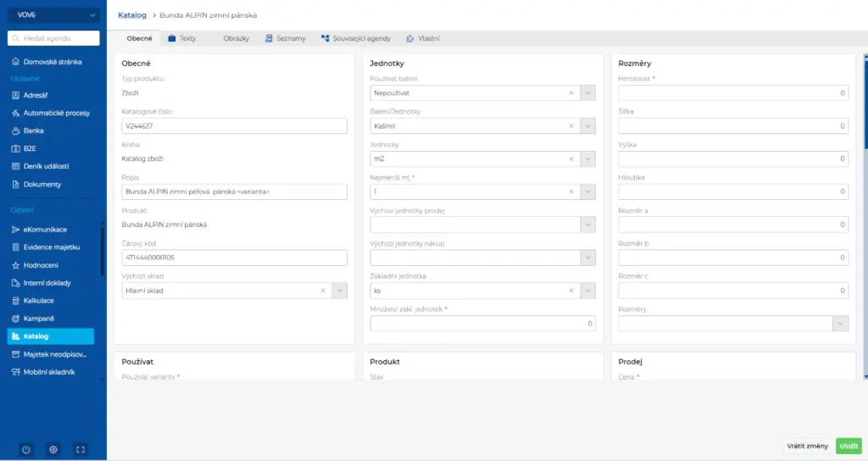The width and height of the screenshot is (868, 461).
Task: Switch to the Související agendy tab
Action: pyautogui.click(x=356, y=38)
